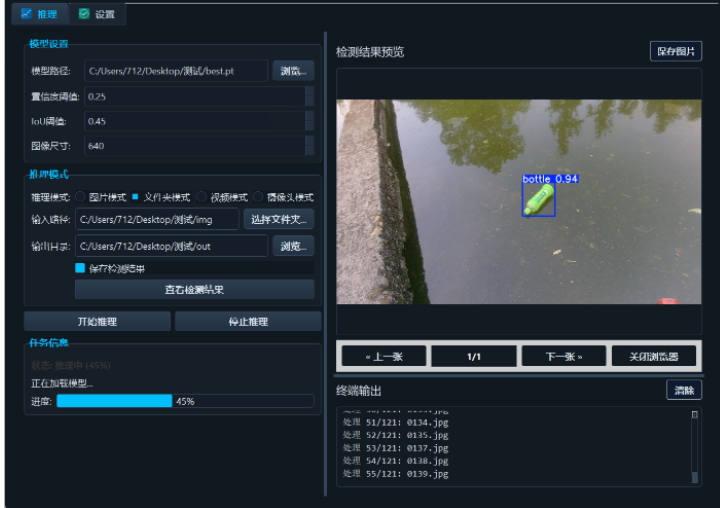Switch to the 推理 tab
720x508 pixels.
[x=40, y=14]
